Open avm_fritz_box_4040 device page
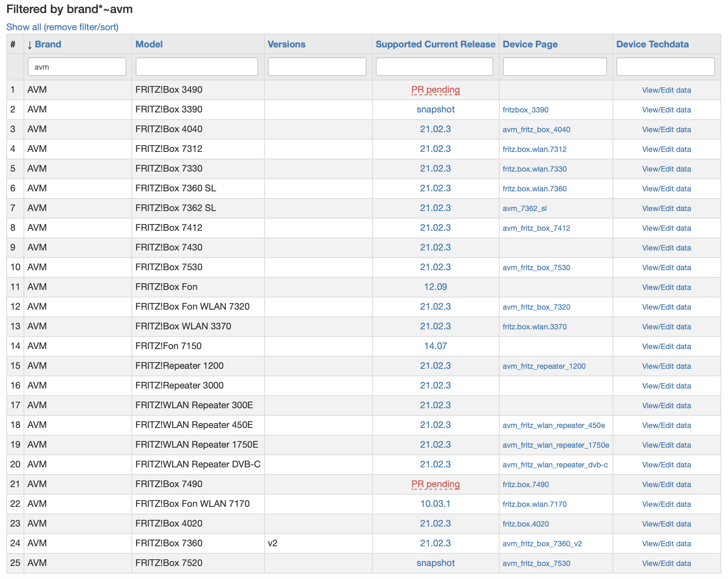The image size is (728, 579). coord(537,130)
